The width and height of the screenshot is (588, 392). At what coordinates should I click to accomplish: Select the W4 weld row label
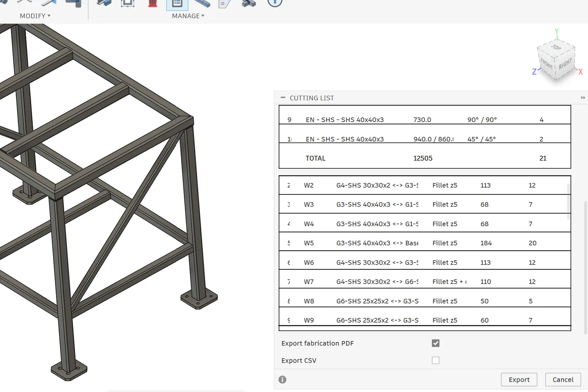[309, 224]
